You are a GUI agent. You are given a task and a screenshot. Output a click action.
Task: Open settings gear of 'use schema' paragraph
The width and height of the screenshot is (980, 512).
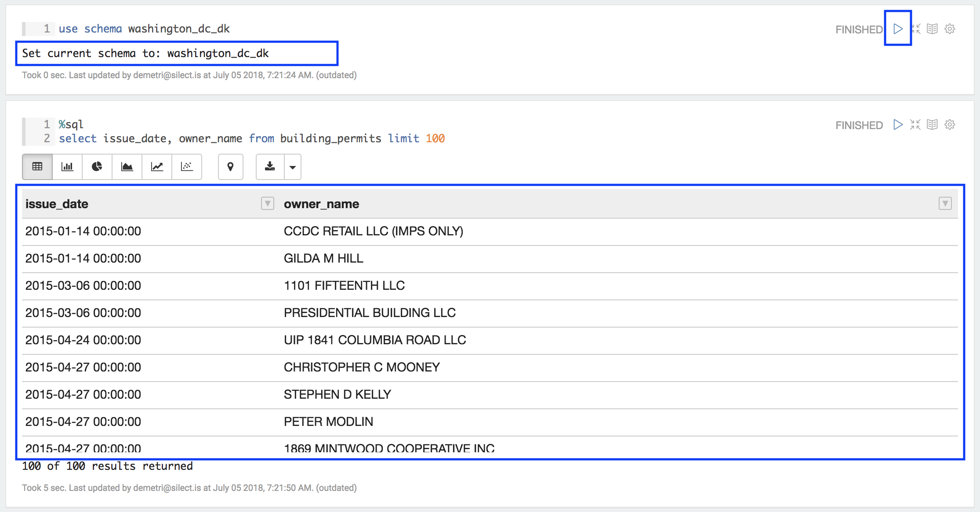pos(950,29)
